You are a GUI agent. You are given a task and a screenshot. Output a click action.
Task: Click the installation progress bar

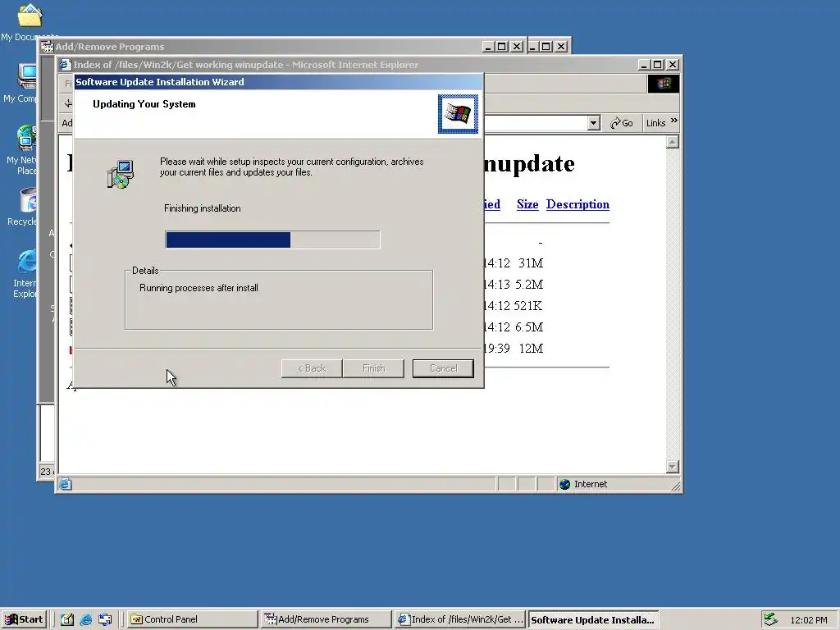click(272, 240)
